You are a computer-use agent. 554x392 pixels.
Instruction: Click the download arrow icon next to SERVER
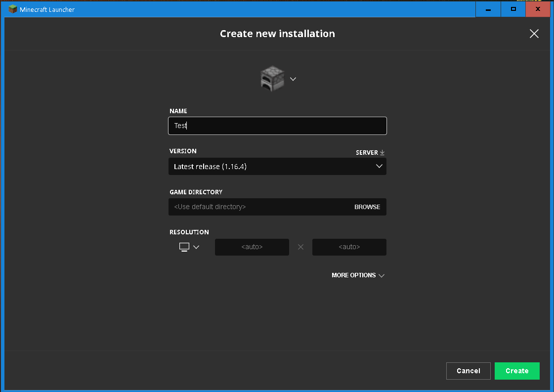point(383,153)
